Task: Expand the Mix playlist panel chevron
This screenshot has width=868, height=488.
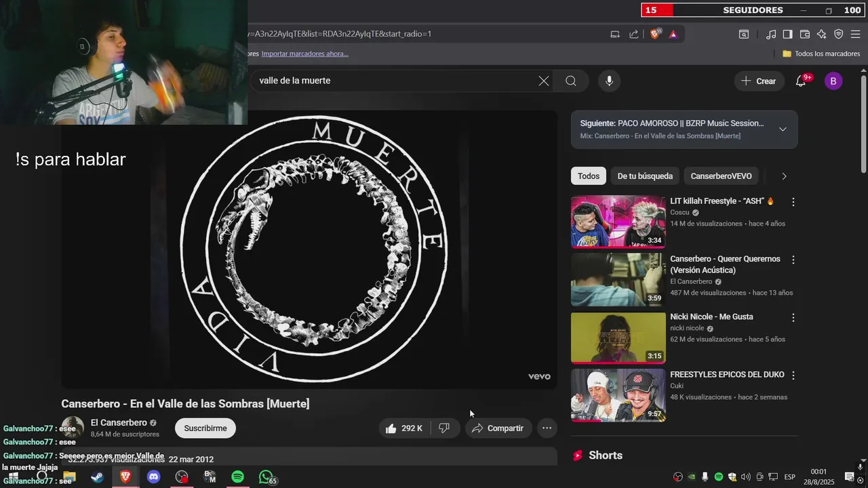Action: (783, 129)
